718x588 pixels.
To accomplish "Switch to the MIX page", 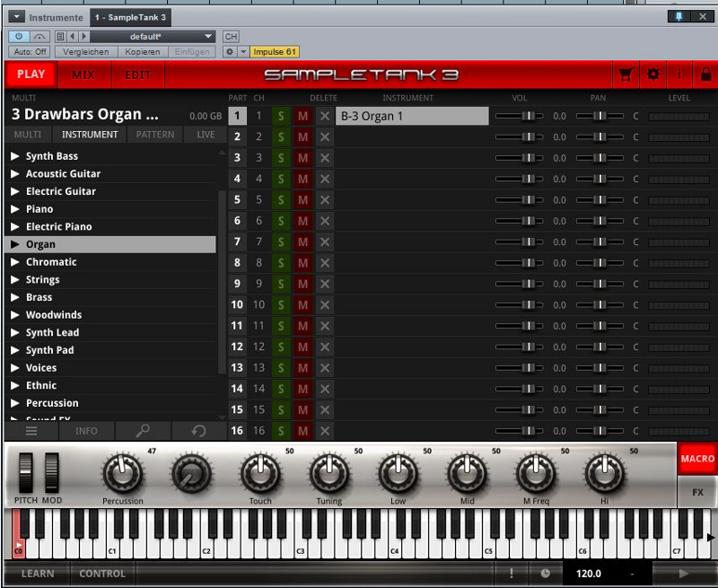I will [x=83, y=75].
